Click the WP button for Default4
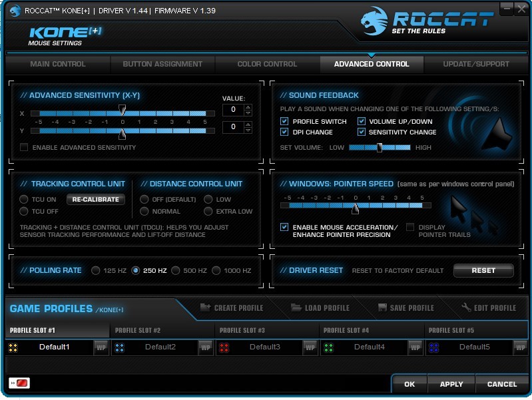The width and height of the screenshot is (532, 400). click(415, 347)
